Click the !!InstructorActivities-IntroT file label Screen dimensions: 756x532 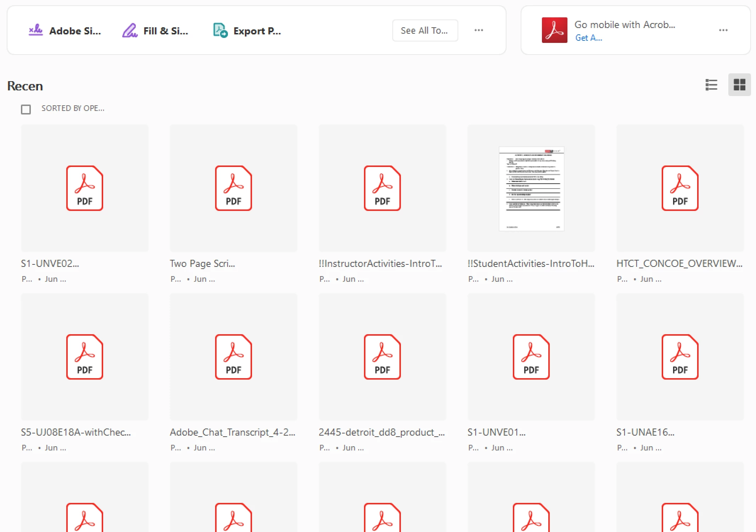380,263
